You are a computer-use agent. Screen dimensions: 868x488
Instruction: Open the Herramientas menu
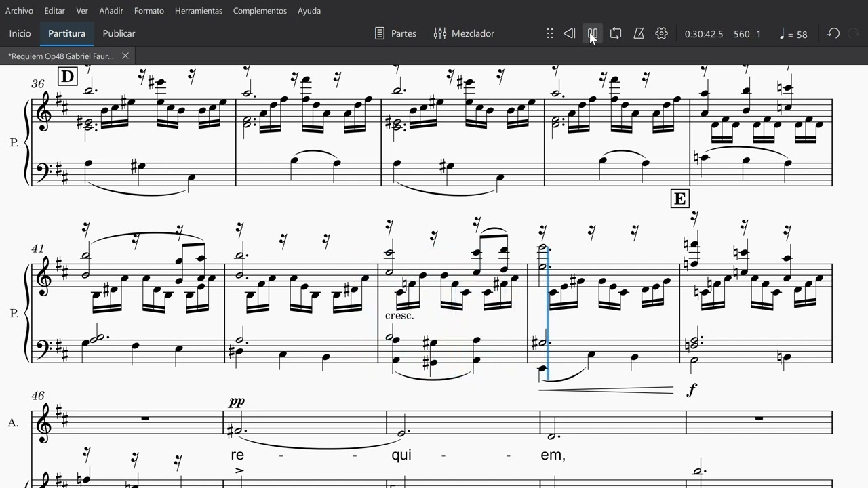[199, 11]
